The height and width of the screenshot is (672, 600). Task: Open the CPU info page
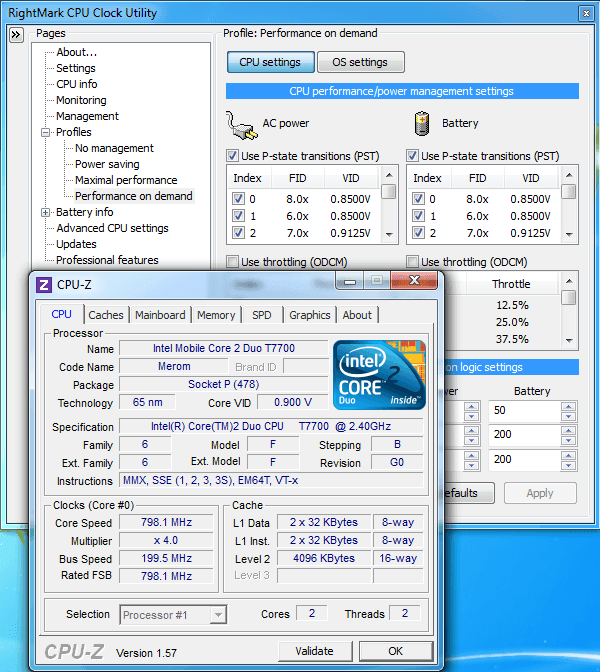point(77,84)
